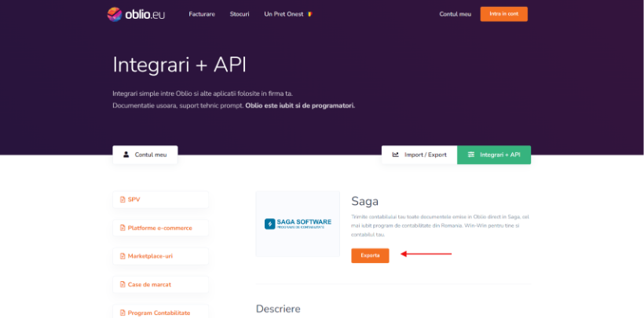
Task: Click the Intra in cont button
Action: (504, 14)
